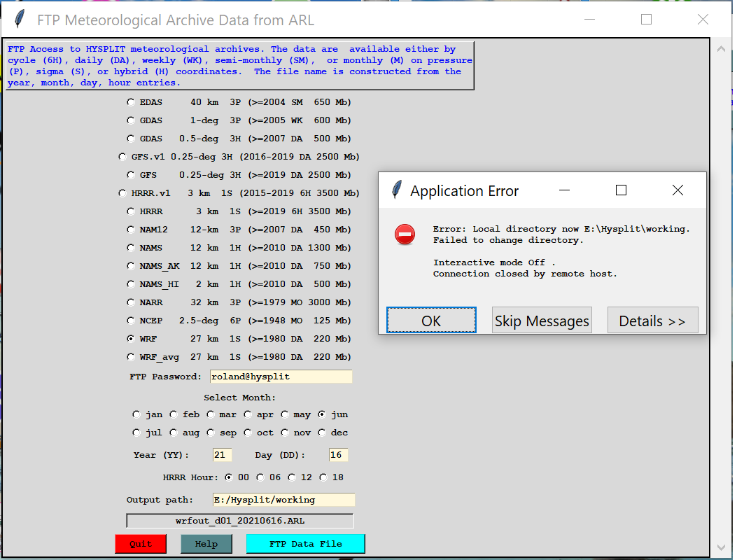Screen dimensions: 737x560
Task: Click the 'Select Month:' label
Action: pyautogui.click(x=239, y=398)
